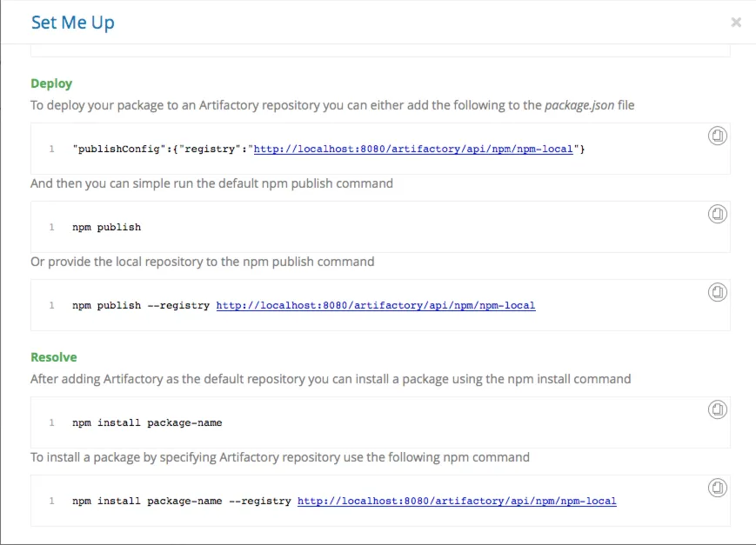
Task: Click the 'Set Me Up' dialog title
Action: point(72,23)
